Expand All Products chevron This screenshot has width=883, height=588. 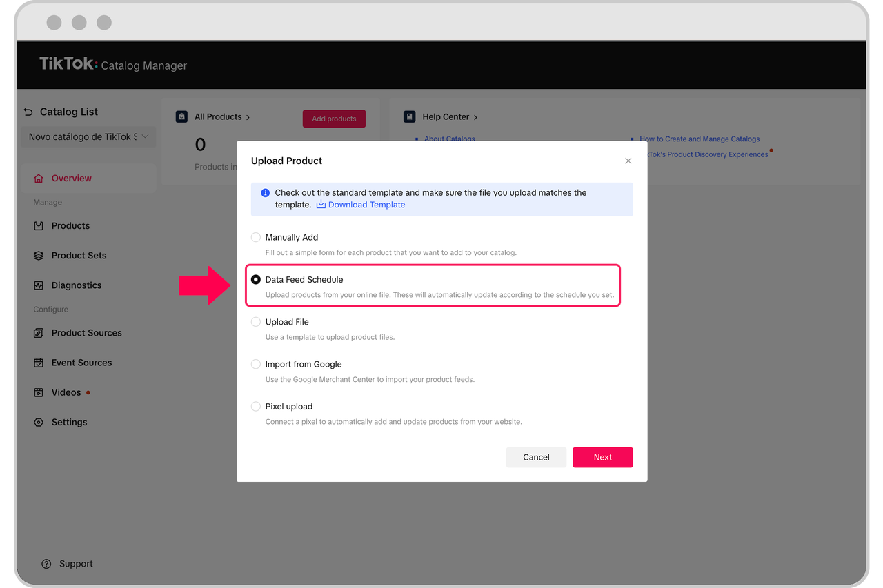tap(248, 117)
